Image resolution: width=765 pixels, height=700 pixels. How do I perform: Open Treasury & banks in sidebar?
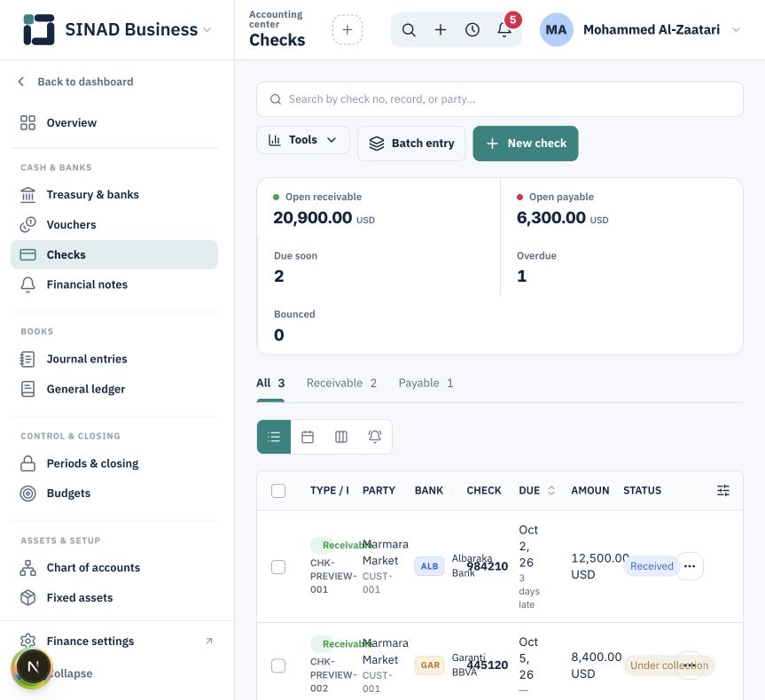[x=114, y=195]
